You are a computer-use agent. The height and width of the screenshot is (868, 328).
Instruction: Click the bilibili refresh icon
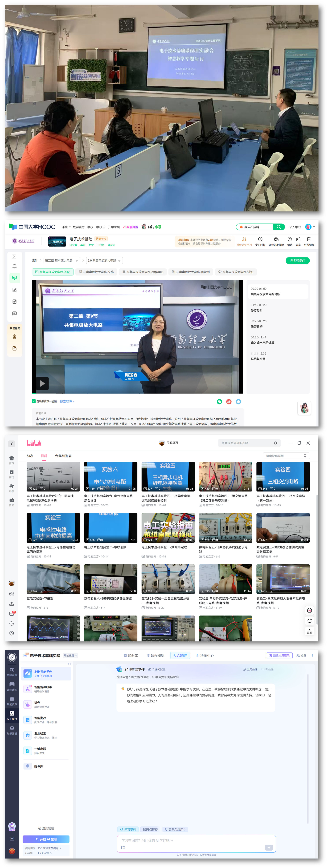(309, 621)
